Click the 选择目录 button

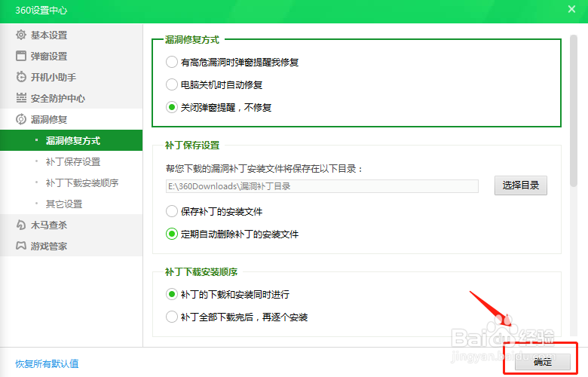pos(520,185)
